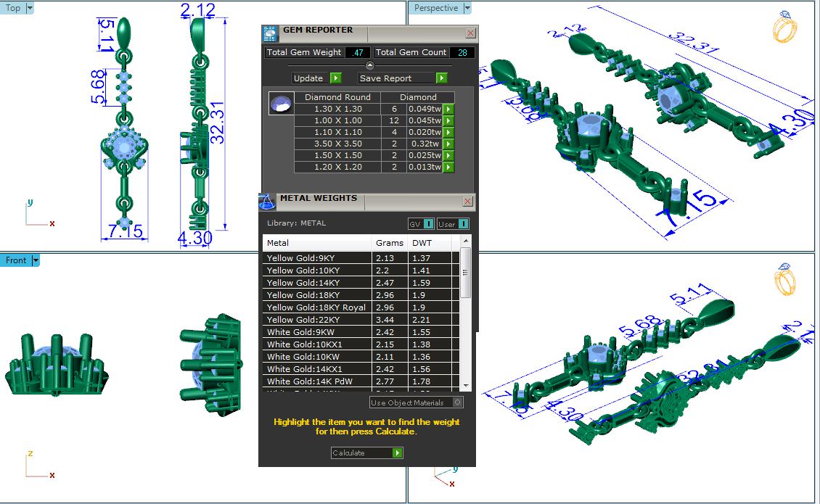Screen dimensions: 820x504
Task: Click the Metal Weights scale icon
Action: [267, 201]
